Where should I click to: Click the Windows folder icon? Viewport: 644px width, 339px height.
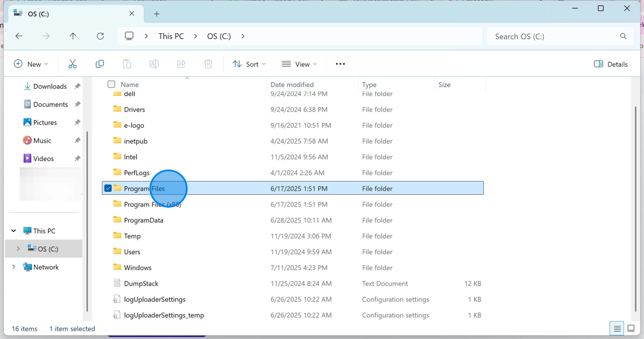tap(117, 267)
